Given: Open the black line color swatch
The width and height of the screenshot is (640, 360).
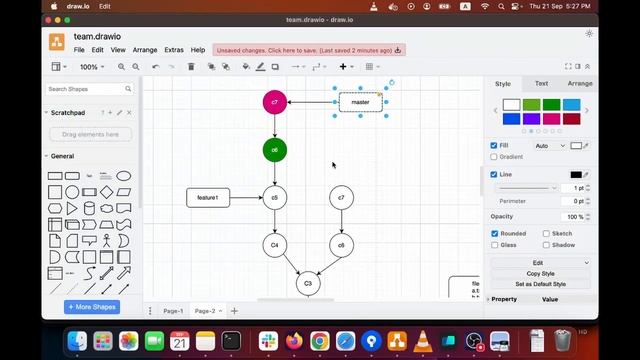Looking at the screenshot, I should click(x=576, y=175).
